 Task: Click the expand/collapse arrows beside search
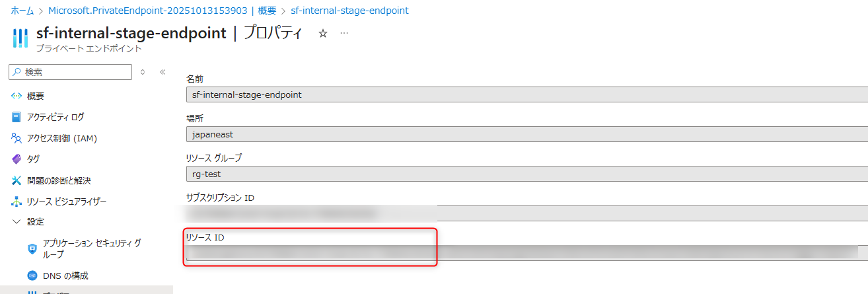(x=143, y=72)
